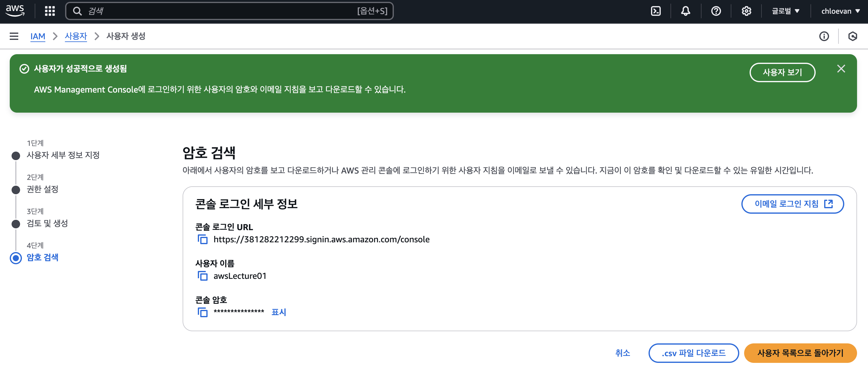Image resolution: width=868 pixels, height=372 pixels.
Task: Select step 2 권한 설정
Action: click(43, 189)
